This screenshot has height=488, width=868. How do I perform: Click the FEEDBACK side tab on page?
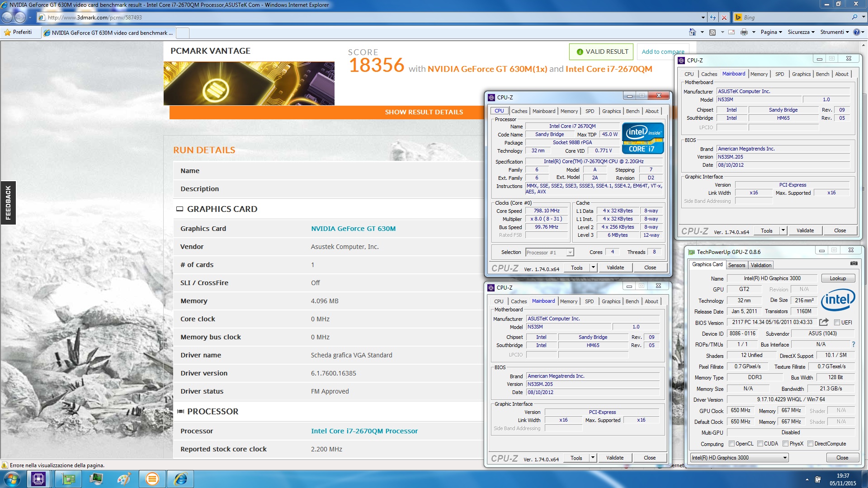tap(8, 203)
